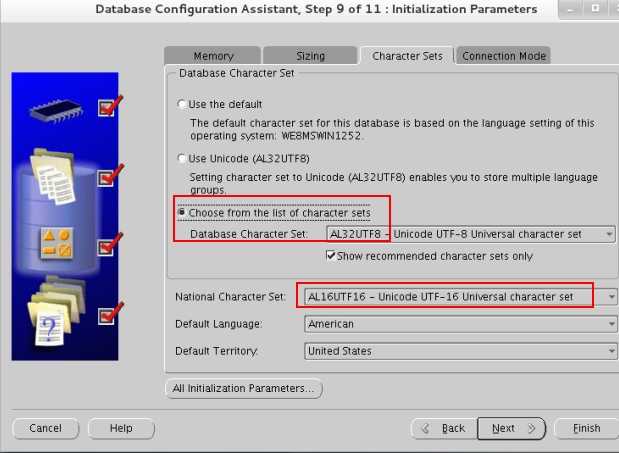The width and height of the screenshot is (619, 453).
Task: Click the Default Territory label
Action: 217,351
